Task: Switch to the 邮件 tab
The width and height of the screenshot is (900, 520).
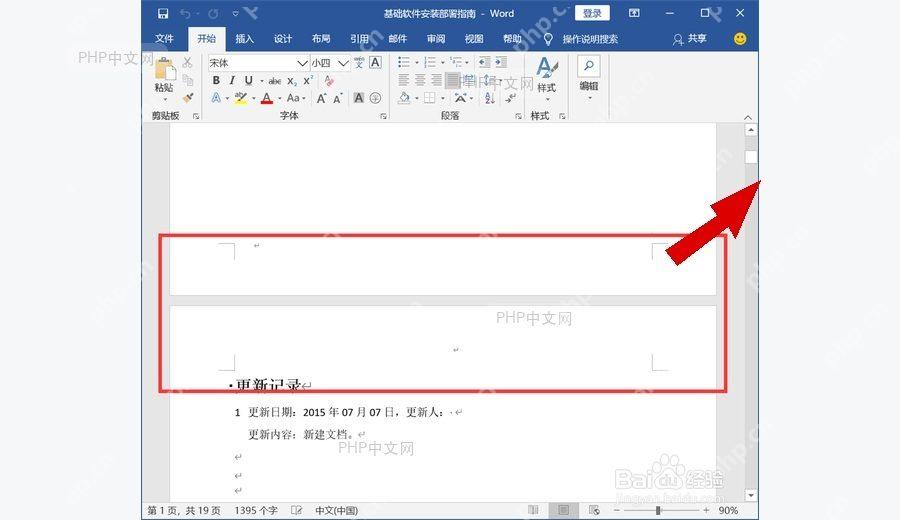Action: 397,38
